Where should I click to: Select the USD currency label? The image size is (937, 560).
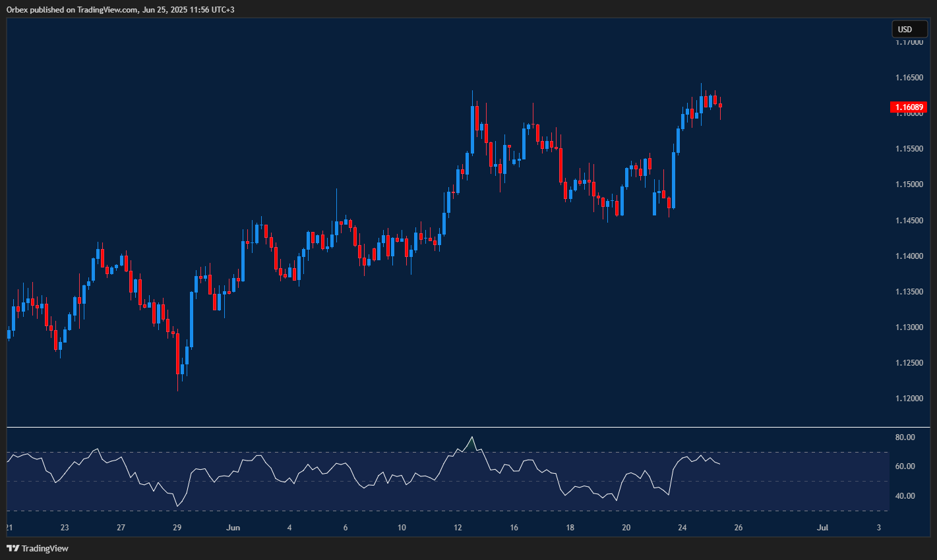click(909, 29)
